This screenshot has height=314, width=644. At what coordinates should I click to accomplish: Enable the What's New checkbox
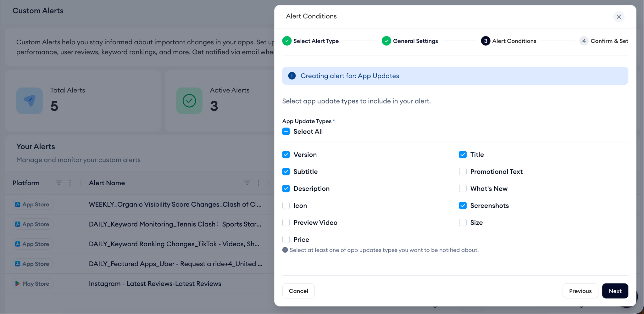[463, 188]
